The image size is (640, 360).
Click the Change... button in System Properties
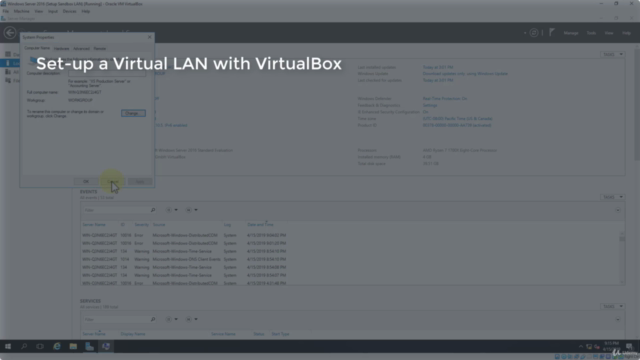click(133, 113)
